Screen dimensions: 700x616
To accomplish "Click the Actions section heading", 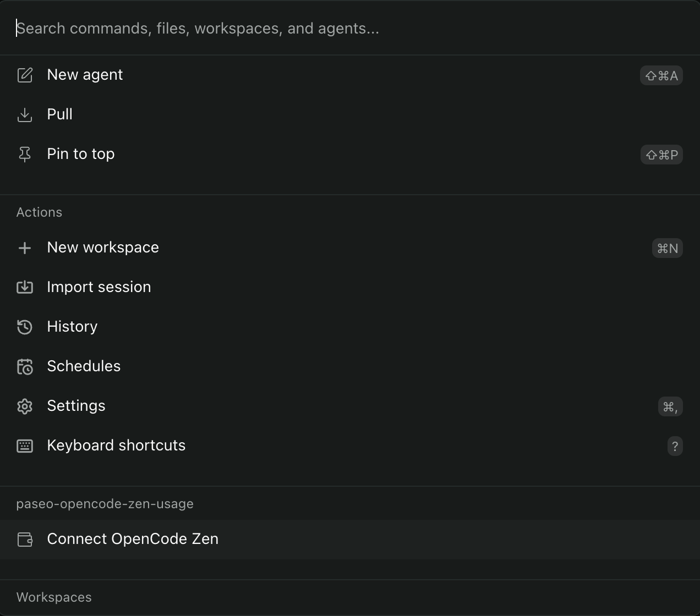I will click(x=39, y=212).
